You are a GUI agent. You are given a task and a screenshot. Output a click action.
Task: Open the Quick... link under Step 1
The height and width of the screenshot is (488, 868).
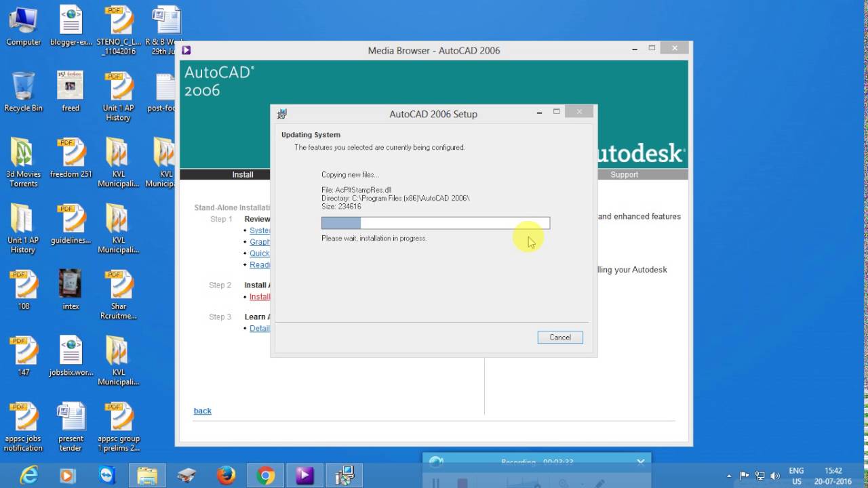[x=260, y=253]
